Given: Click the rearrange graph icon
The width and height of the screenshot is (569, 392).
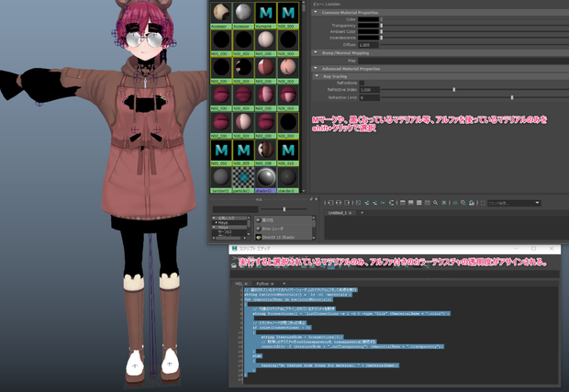Looking at the screenshot, I should [x=383, y=203].
